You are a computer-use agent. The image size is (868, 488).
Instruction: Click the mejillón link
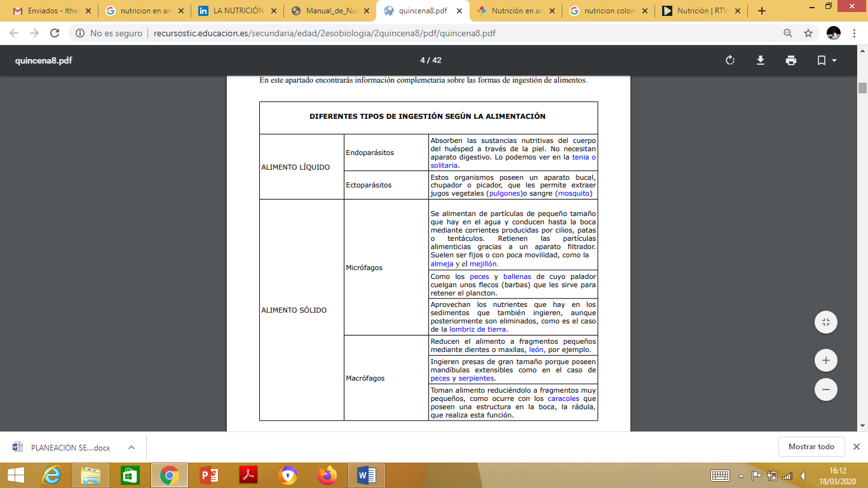484,264
